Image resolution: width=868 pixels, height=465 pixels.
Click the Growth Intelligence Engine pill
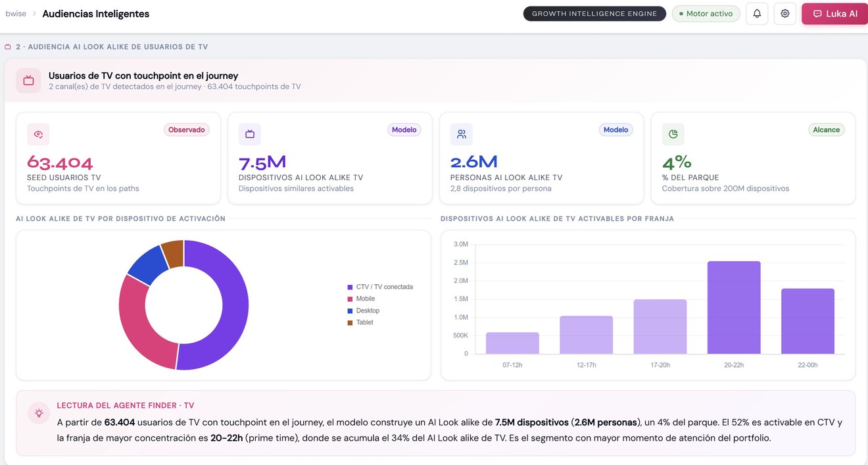tap(594, 13)
